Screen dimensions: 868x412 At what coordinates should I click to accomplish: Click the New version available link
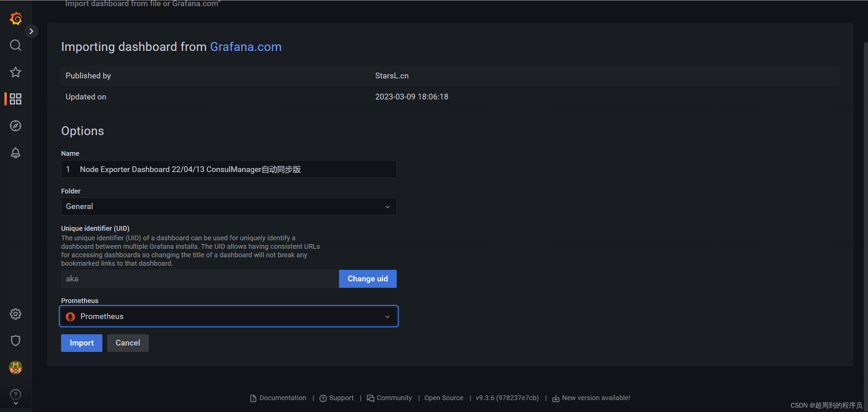coord(596,397)
